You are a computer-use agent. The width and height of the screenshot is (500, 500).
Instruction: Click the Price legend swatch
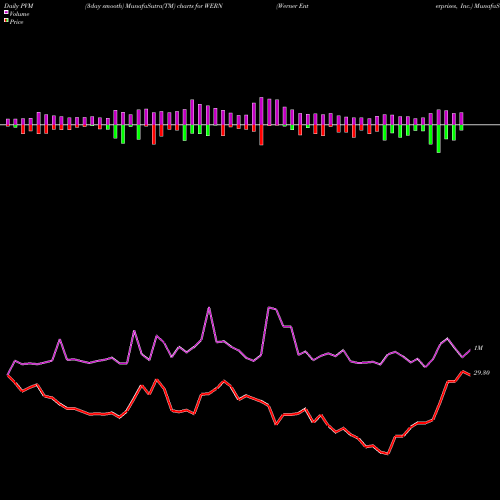6,21
